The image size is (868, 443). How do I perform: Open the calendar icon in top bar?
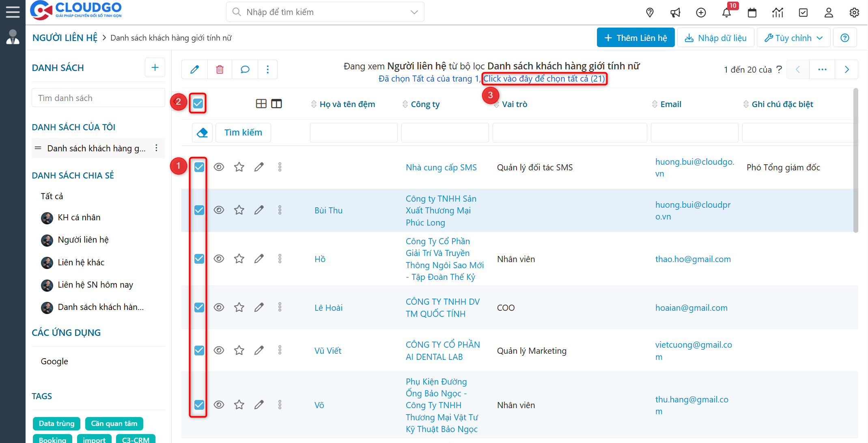752,13
